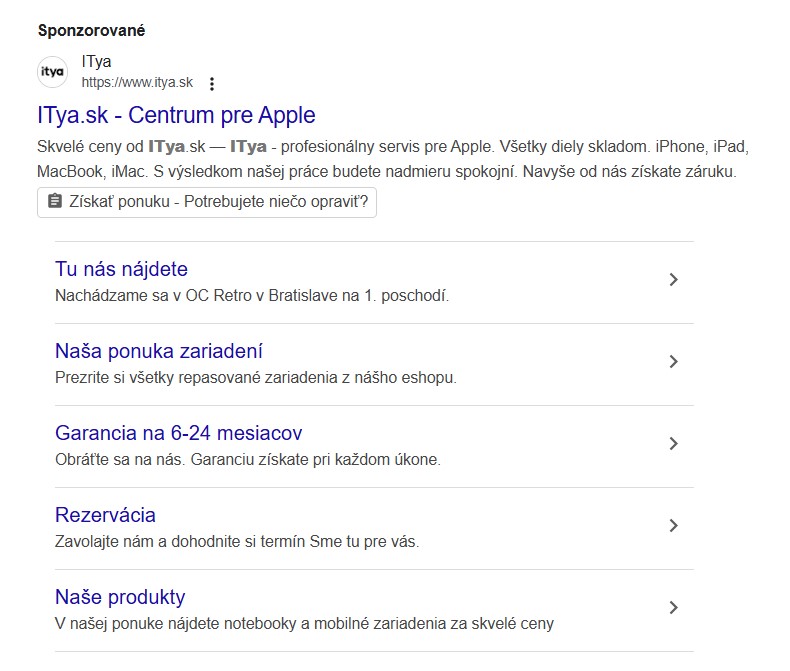790x671 pixels.
Task: Open the three-dot ad options menu
Action: [x=212, y=84]
